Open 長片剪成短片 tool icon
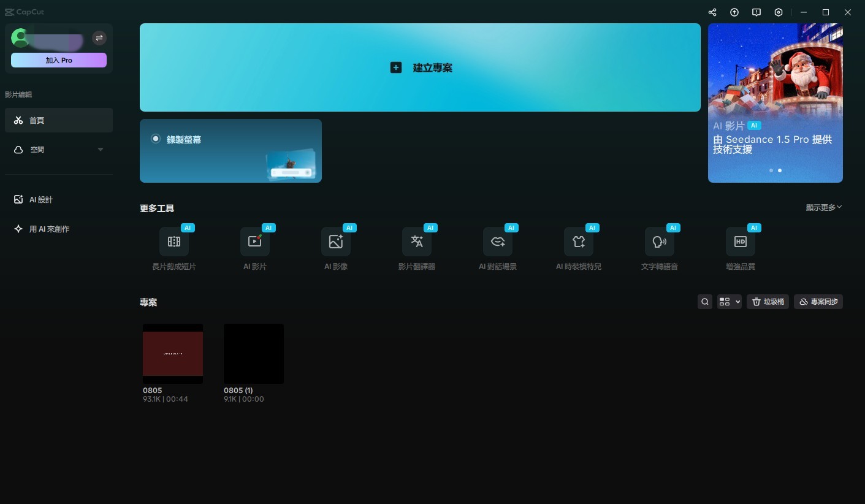Image resolution: width=865 pixels, height=504 pixels. [x=174, y=242]
